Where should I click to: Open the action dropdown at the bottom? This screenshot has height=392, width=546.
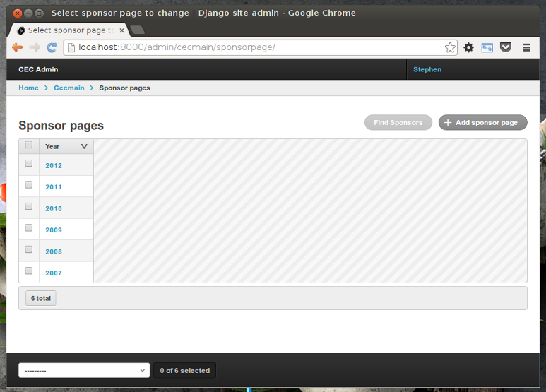84,370
